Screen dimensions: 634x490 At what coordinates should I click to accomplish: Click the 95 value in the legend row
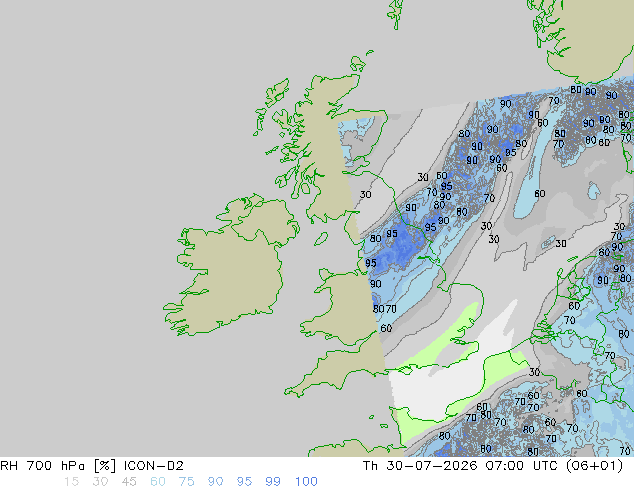pos(244,482)
